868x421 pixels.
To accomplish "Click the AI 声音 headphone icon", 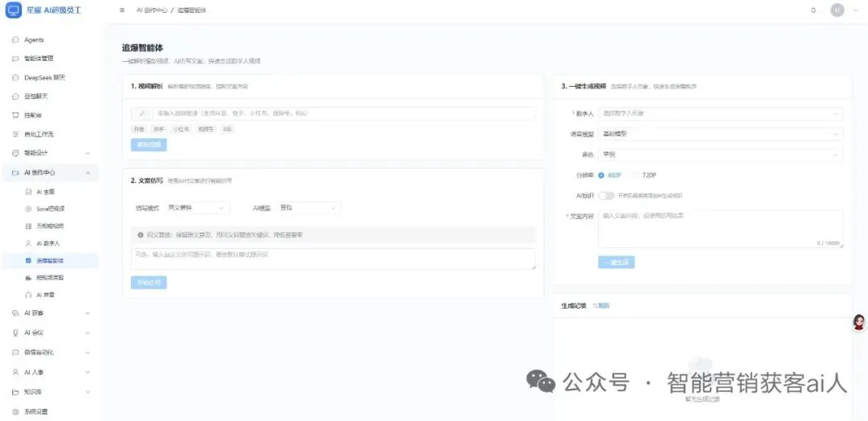I will (x=29, y=294).
